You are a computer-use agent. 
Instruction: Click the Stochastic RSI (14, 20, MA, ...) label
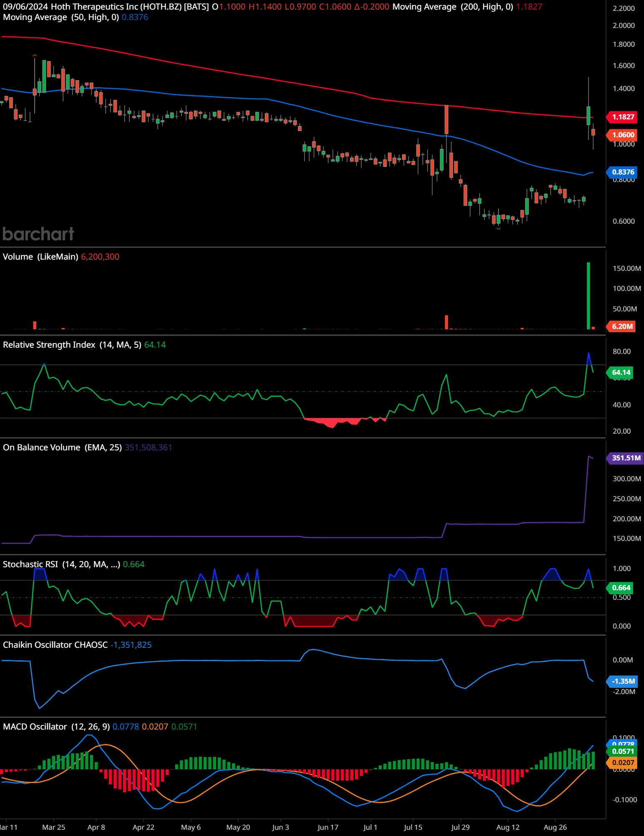pos(62,564)
